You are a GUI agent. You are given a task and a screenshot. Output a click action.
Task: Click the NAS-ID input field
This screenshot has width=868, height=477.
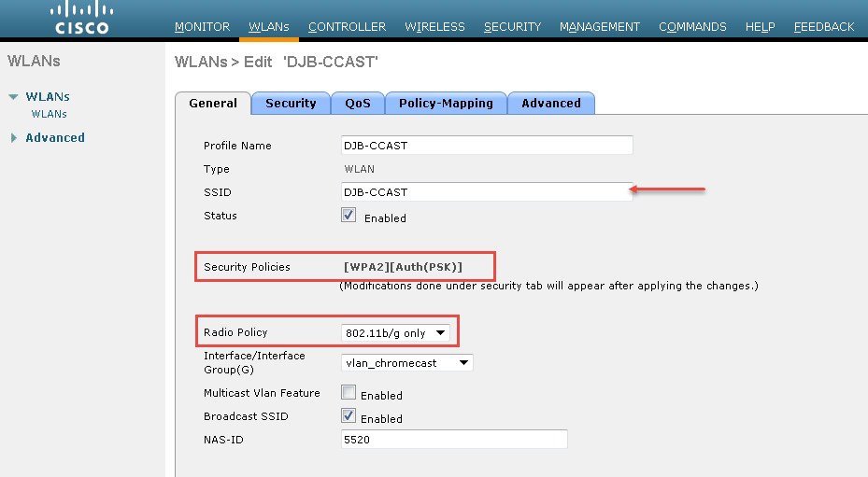pyautogui.click(x=455, y=440)
